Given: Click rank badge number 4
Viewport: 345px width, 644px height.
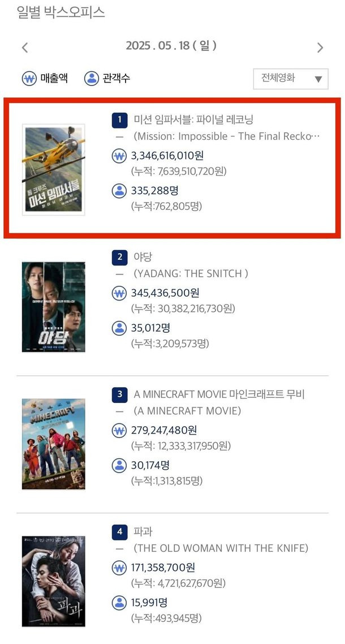Looking at the screenshot, I should pyautogui.click(x=119, y=531).
